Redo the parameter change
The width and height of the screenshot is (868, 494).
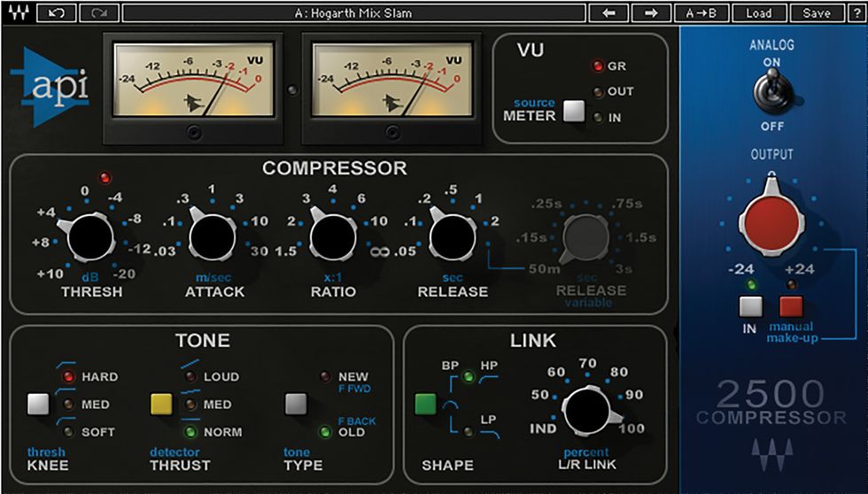(98, 13)
